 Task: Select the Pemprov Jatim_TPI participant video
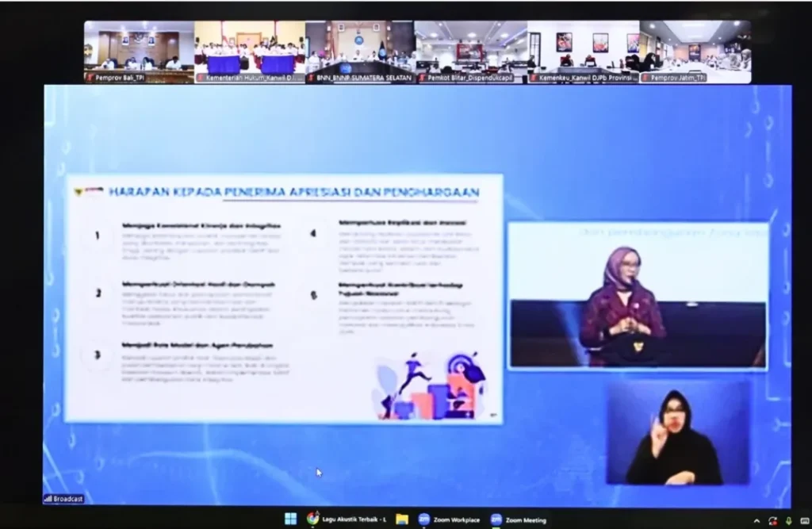695,52
